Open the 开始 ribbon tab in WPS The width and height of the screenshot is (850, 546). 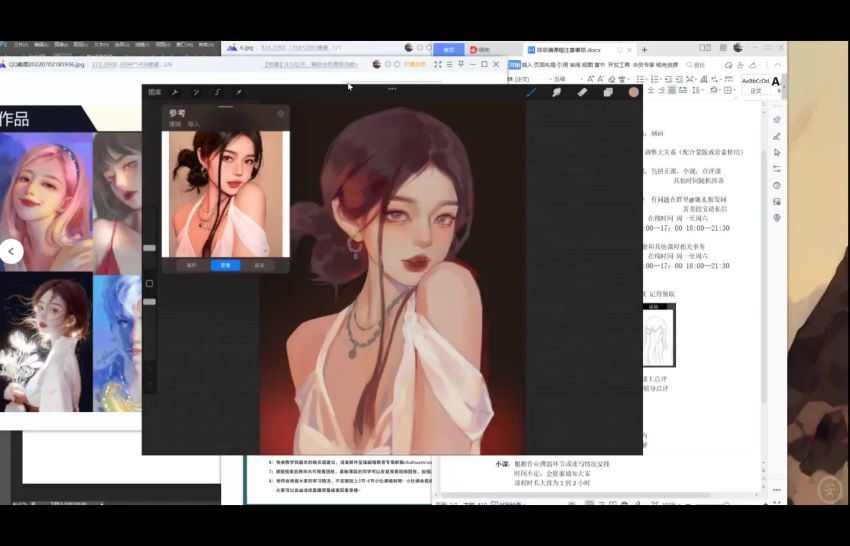click(514, 65)
